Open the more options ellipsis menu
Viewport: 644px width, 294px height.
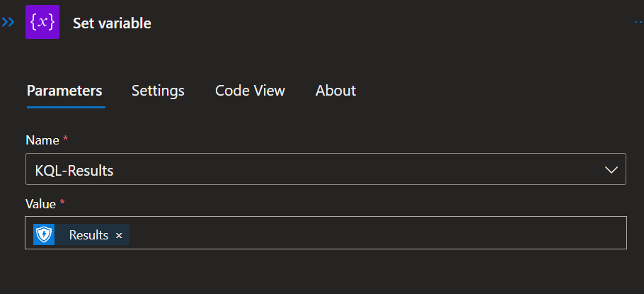[x=638, y=23]
